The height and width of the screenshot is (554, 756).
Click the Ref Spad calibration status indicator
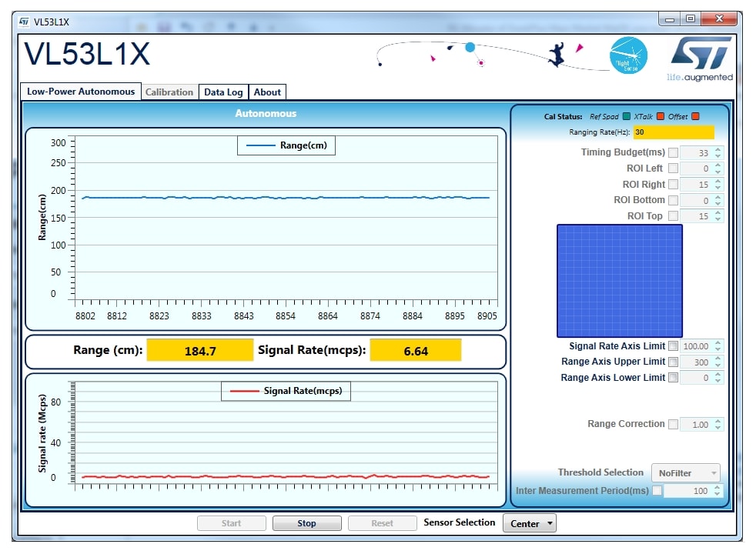coord(627,117)
